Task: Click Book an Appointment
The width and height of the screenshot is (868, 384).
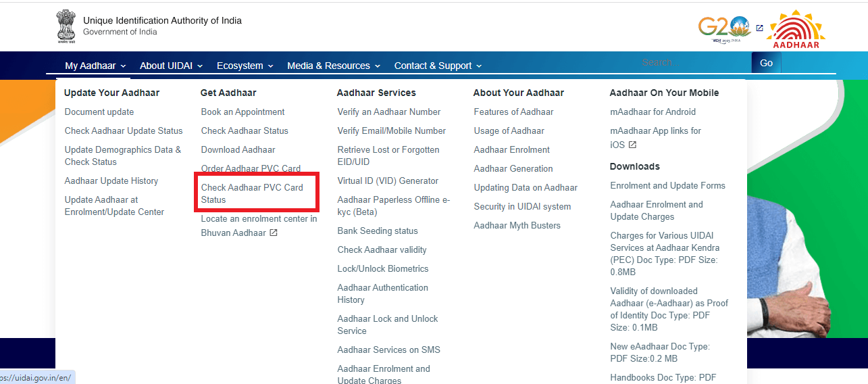Action: [243, 112]
